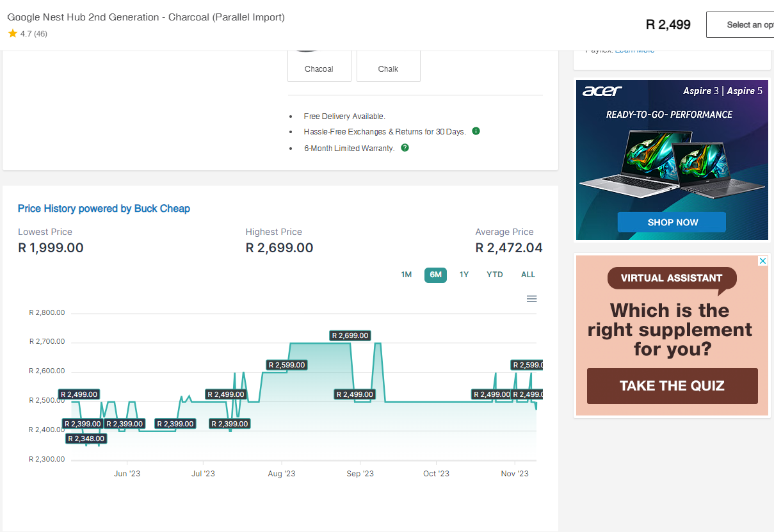The height and width of the screenshot is (532, 774).
Task: Select the 6M range tab
Action: (x=435, y=275)
